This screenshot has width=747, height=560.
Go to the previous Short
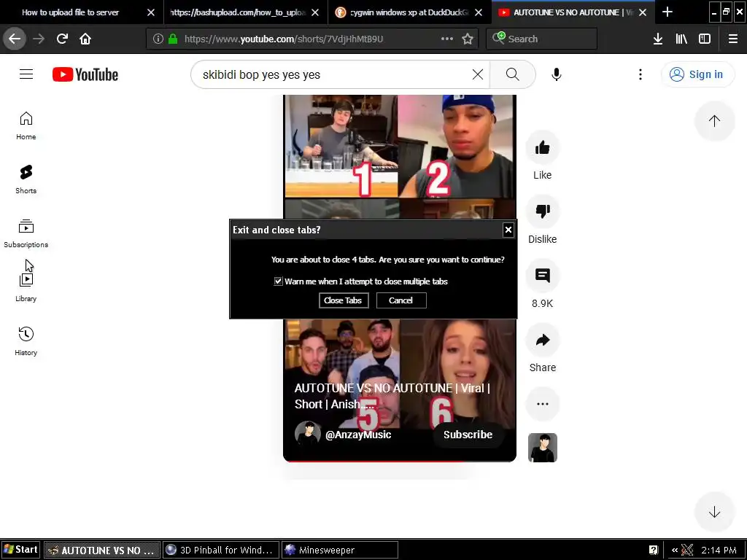tap(714, 121)
